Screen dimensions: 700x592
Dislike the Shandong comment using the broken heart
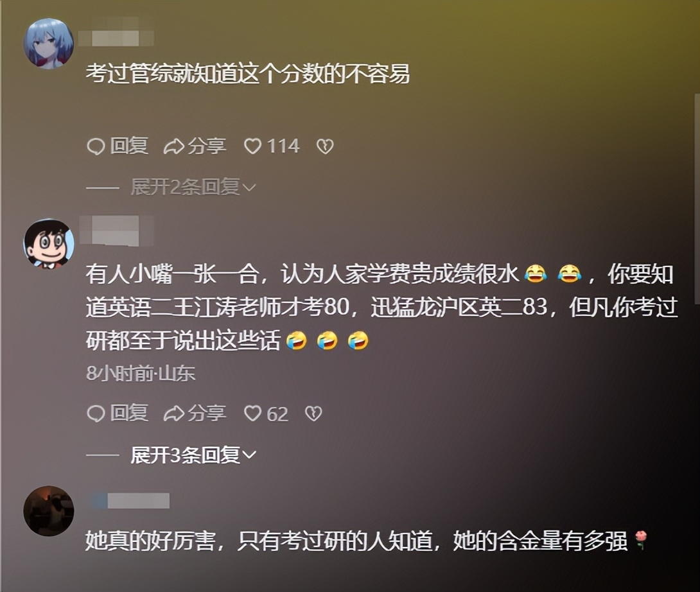coord(313,414)
